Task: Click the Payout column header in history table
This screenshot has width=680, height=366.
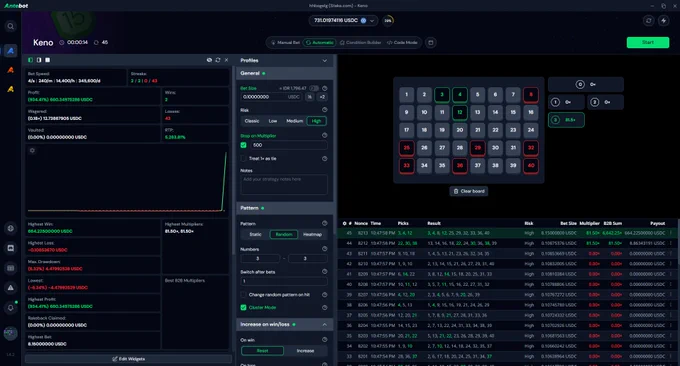Action: (657, 223)
